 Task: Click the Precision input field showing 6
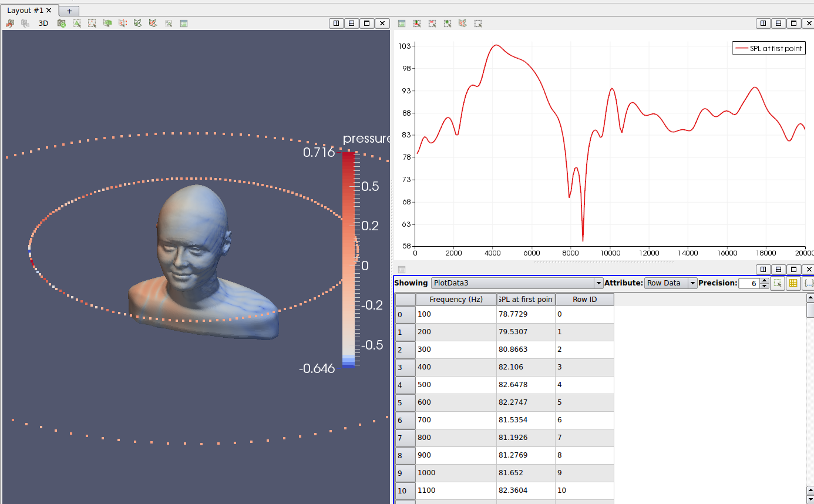coord(749,283)
